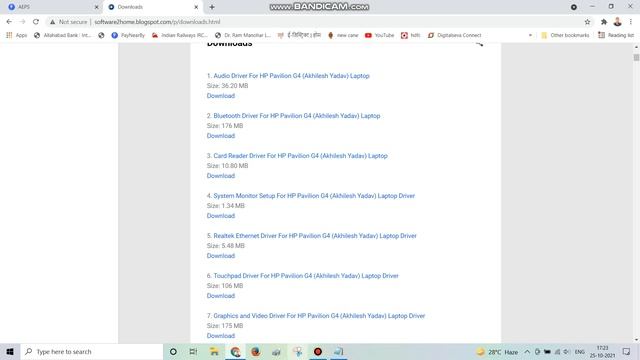
Task: Open the Bandicam red record taskbar icon
Action: pyautogui.click(x=318, y=351)
